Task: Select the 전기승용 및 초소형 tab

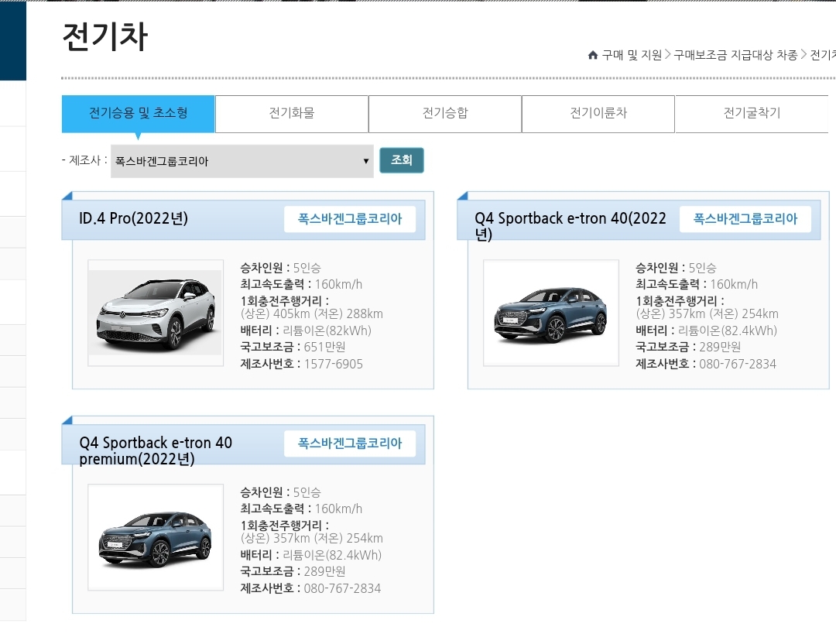Action: click(x=138, y=114)
